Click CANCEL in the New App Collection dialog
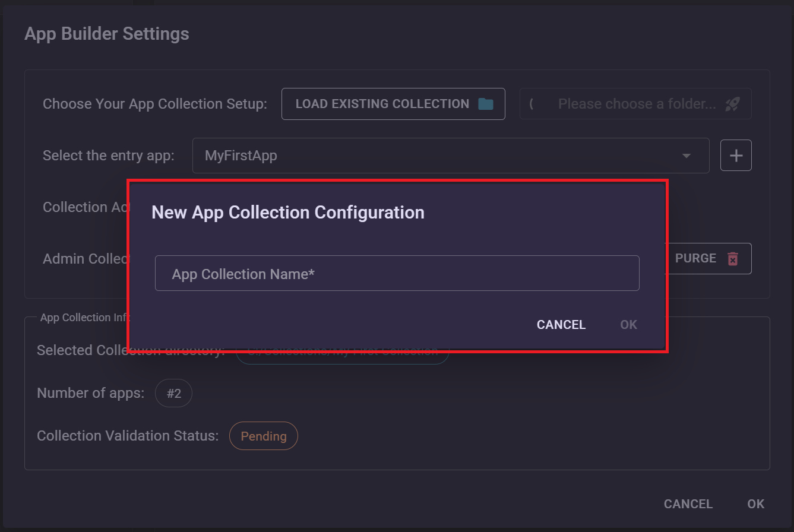Viewport: 794px width, 532px height. (x=561, y=324)
